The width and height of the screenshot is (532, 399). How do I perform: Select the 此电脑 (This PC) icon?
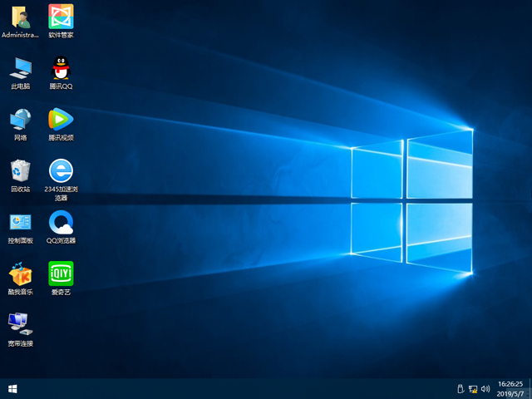tap(20, 67)
